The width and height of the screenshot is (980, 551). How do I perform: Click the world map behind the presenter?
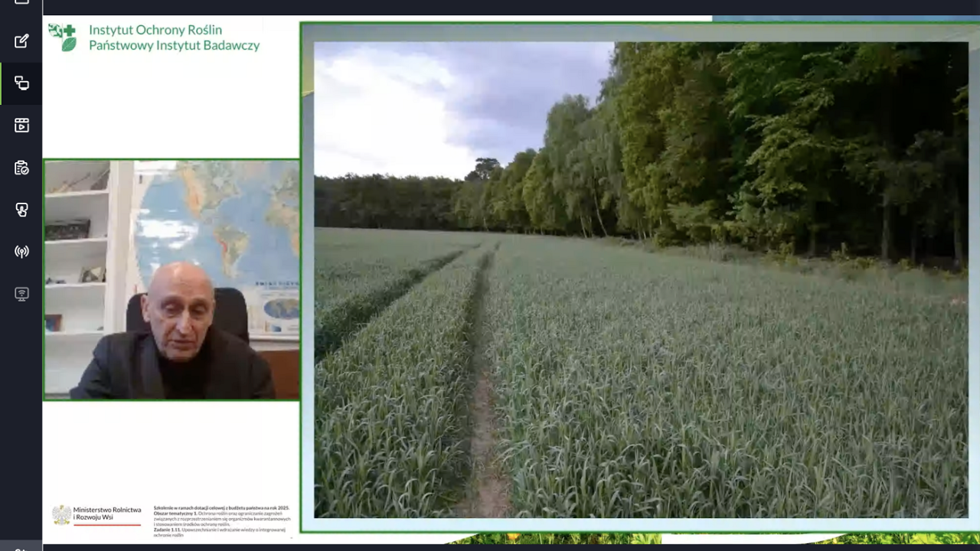pyautogui.click(x=222, y=222)
